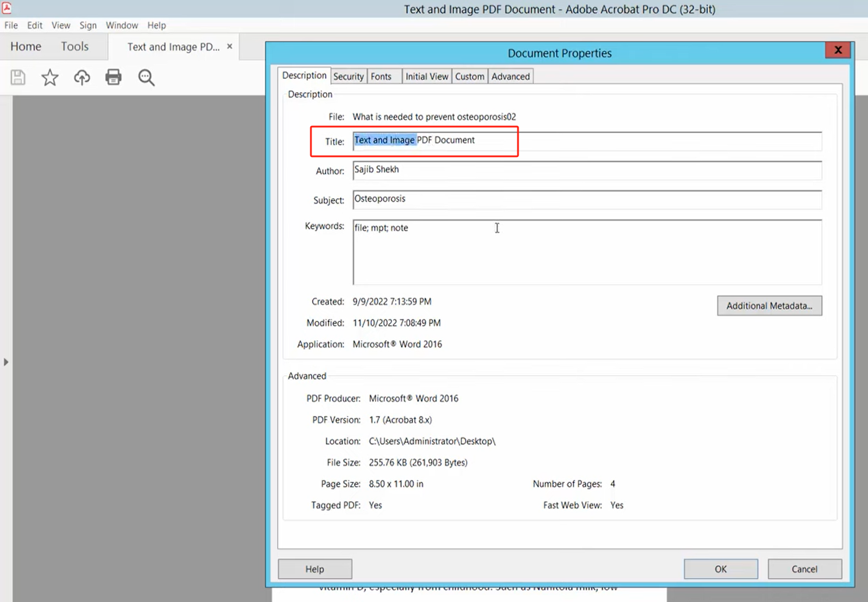This screenshot has width=868, height=602.
Task: Click the Application value 'Microsoft® Word 2016'
Action: tap(397, 344)
